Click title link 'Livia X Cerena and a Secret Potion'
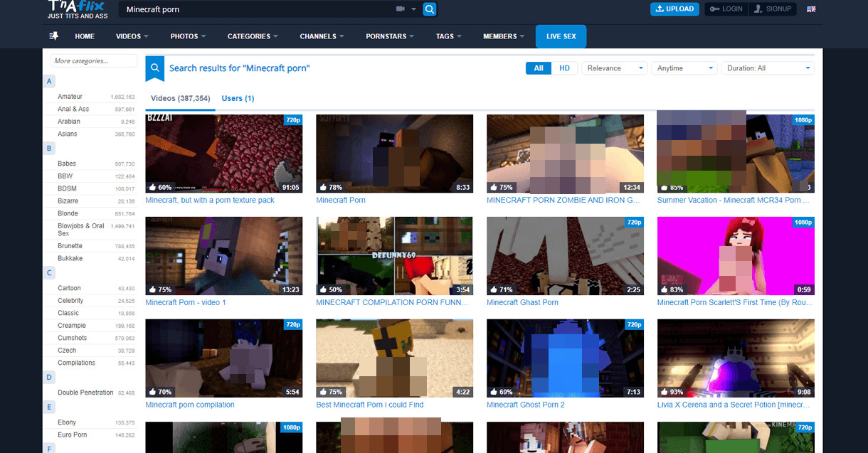The width and height of the screenshot is (868, 453). (x=734, y=405)
